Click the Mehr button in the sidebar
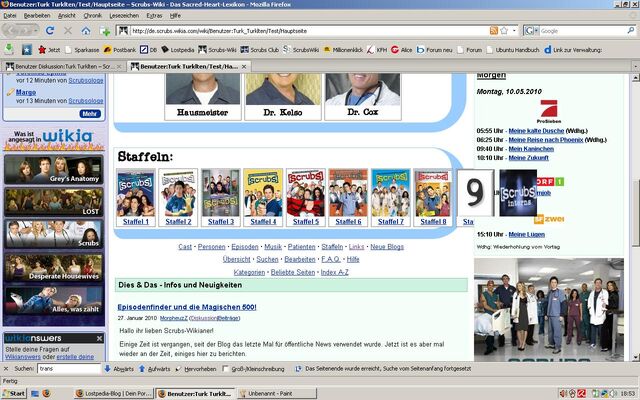The image size is (640, 400). pyautogui.click(x=90, y=113)
